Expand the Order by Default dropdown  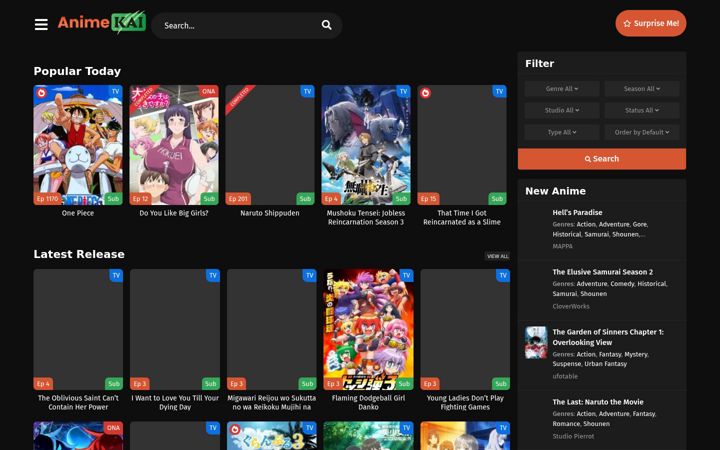coord(641,132)
